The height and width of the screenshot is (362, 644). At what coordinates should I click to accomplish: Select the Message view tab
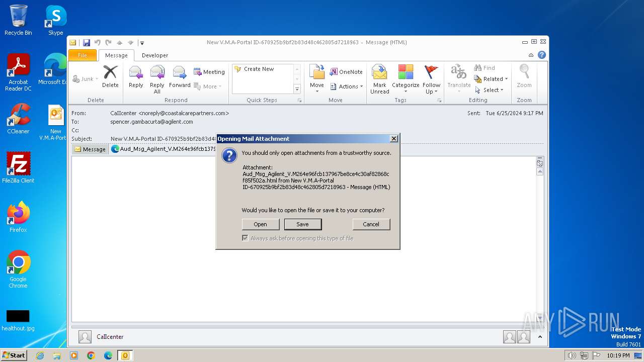click(x=90, y=149)
